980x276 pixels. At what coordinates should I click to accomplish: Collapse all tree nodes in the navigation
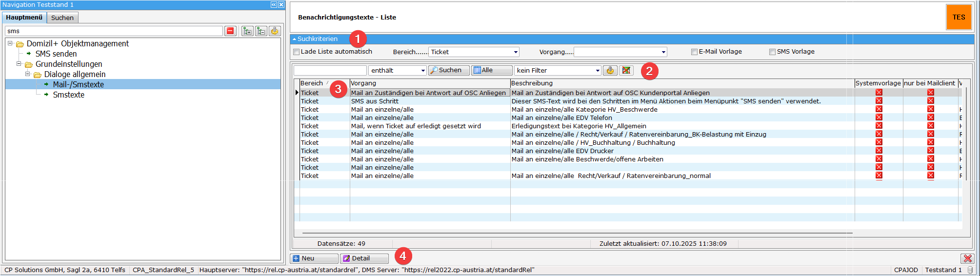point(261,31)
